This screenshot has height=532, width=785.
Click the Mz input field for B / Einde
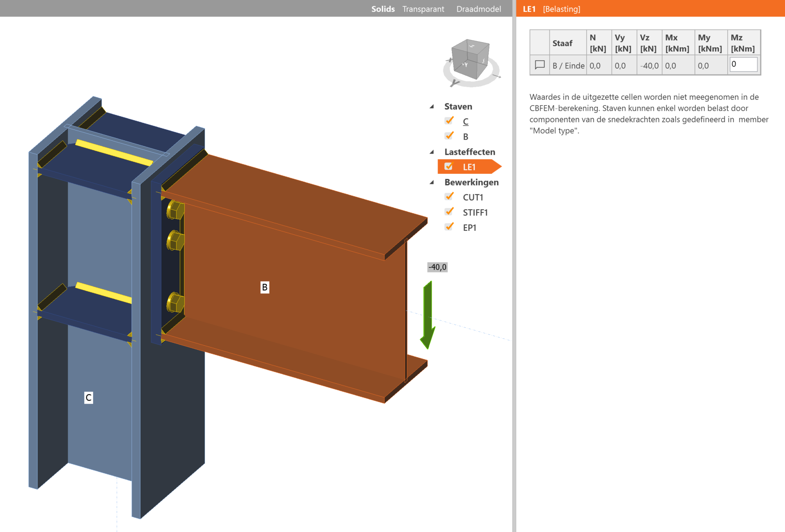click(x=743, y=64)
